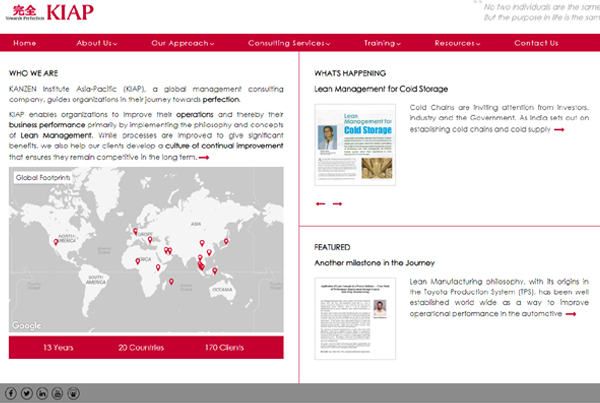Click the 'NORTH AMERICA' map label
The width and height of the screenshot is (600, 403).
pos(67,238)
